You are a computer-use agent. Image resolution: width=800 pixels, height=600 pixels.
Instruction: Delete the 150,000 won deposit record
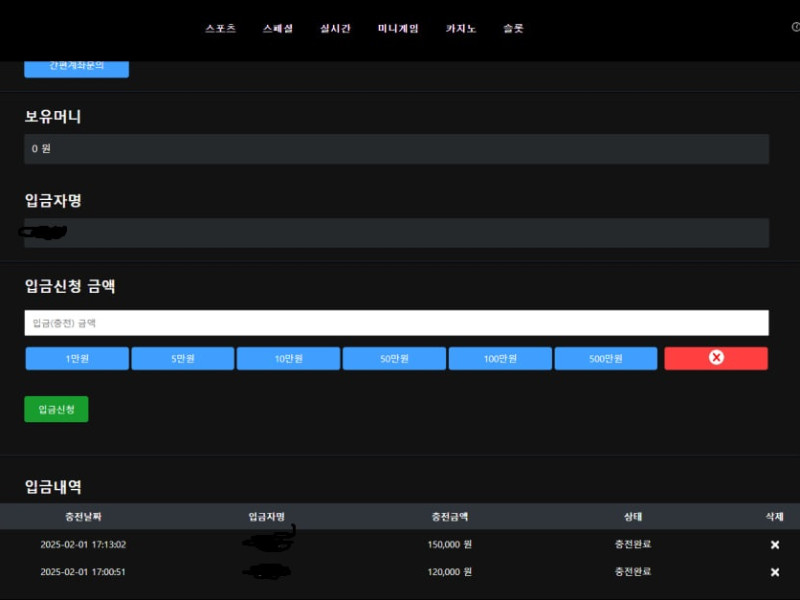pos(774,544)
